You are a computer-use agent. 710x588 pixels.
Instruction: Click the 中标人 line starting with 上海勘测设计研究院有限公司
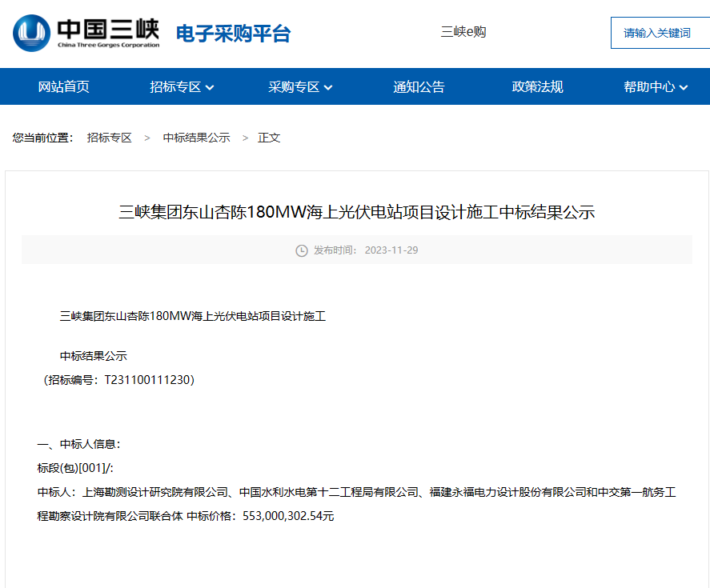point(356,491)
